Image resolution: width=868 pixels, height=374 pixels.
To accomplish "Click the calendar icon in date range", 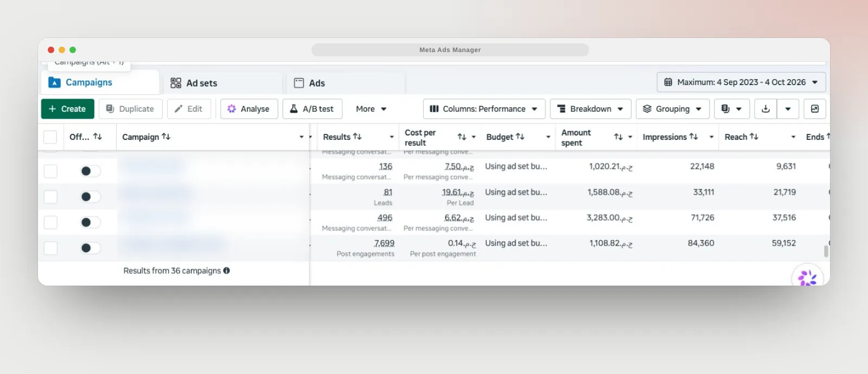I will pos(668,82).
